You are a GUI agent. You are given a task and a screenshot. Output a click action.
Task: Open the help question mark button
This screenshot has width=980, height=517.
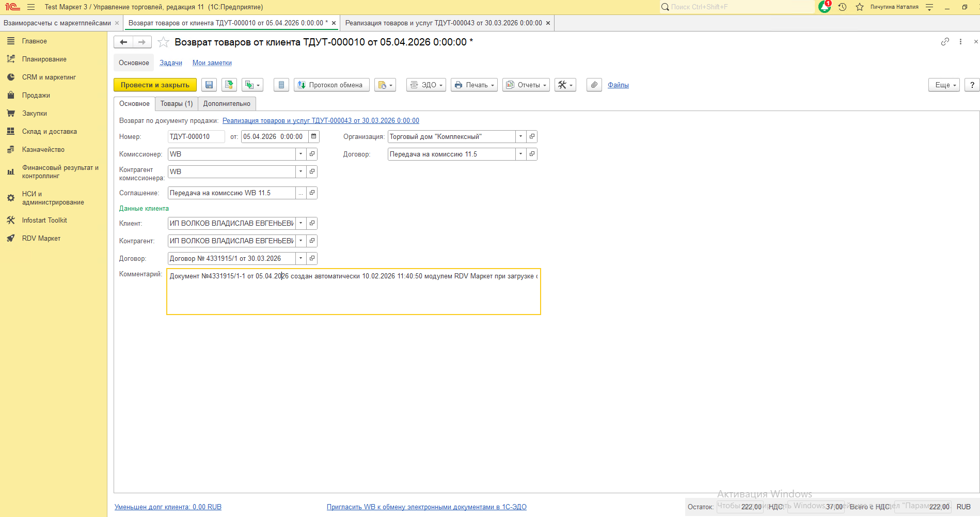[x=972, y=85]
